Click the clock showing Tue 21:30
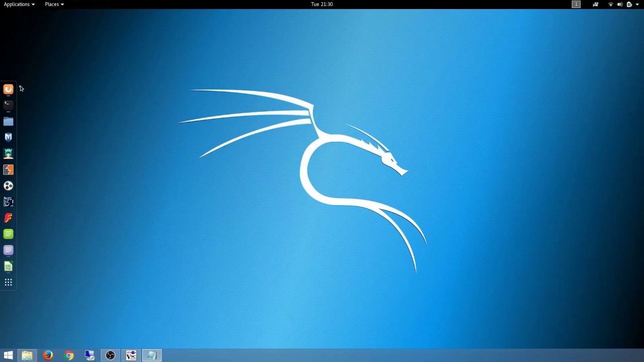The image size is (644, 362). tap(322, 4)
